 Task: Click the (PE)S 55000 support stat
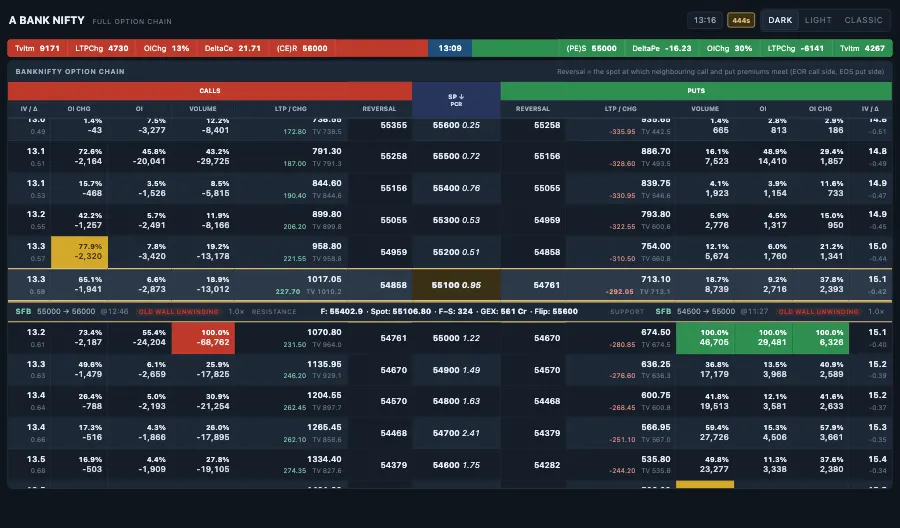pos(591,48)
